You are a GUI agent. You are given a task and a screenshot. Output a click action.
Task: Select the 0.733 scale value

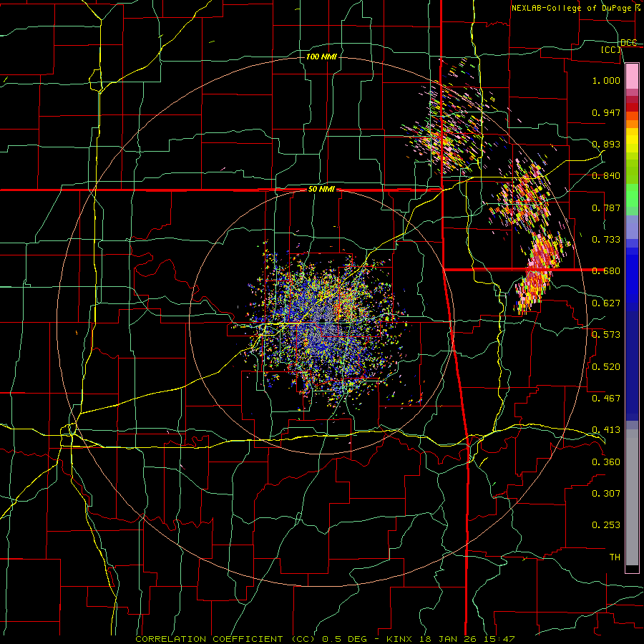tap(606, 240)
